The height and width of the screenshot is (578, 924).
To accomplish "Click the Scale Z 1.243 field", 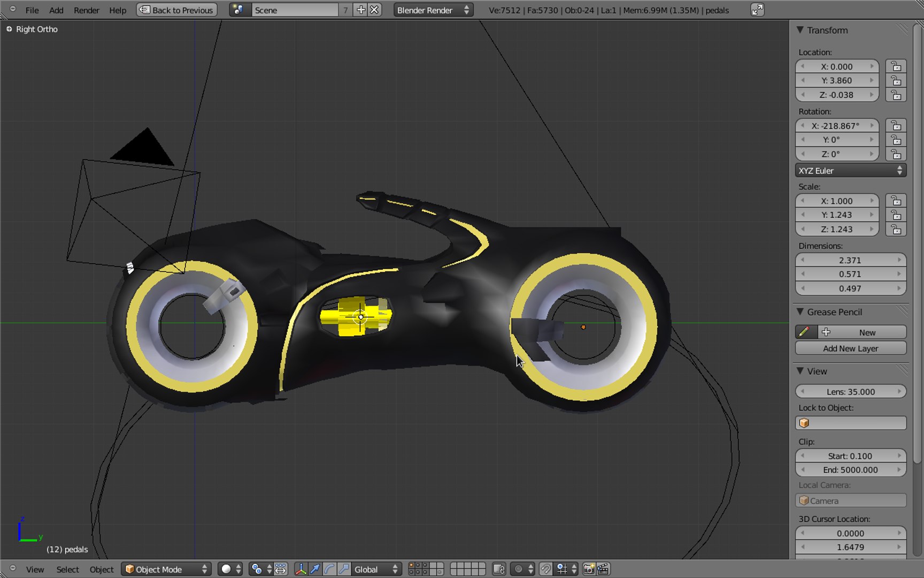I will click(837, 229).
